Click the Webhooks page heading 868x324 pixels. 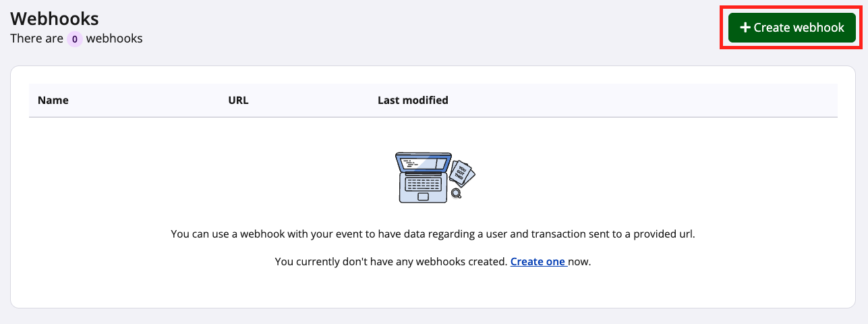(x=55, y=18)
